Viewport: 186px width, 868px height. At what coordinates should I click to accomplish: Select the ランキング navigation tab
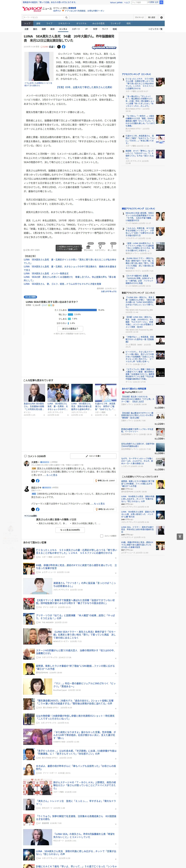pos(115,24)
